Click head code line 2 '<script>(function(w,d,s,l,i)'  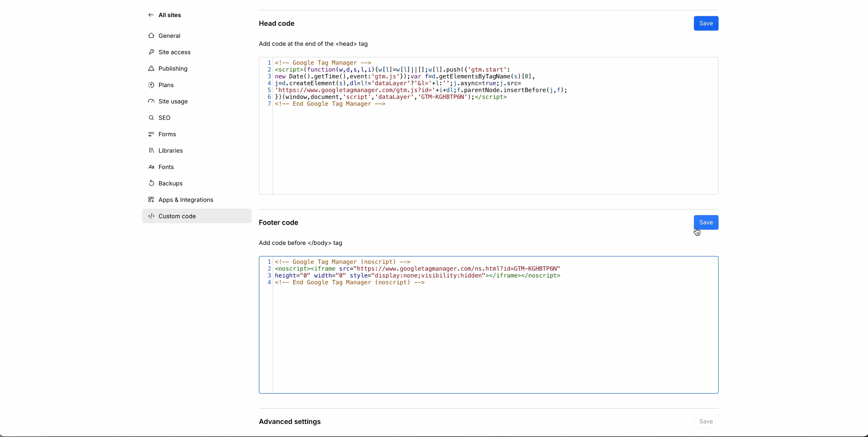click(325, 70)
